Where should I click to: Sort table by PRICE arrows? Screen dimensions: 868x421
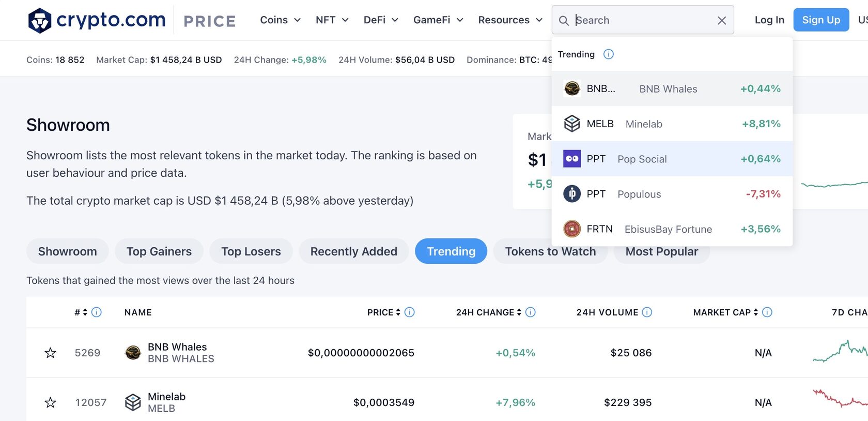point(398,312)
